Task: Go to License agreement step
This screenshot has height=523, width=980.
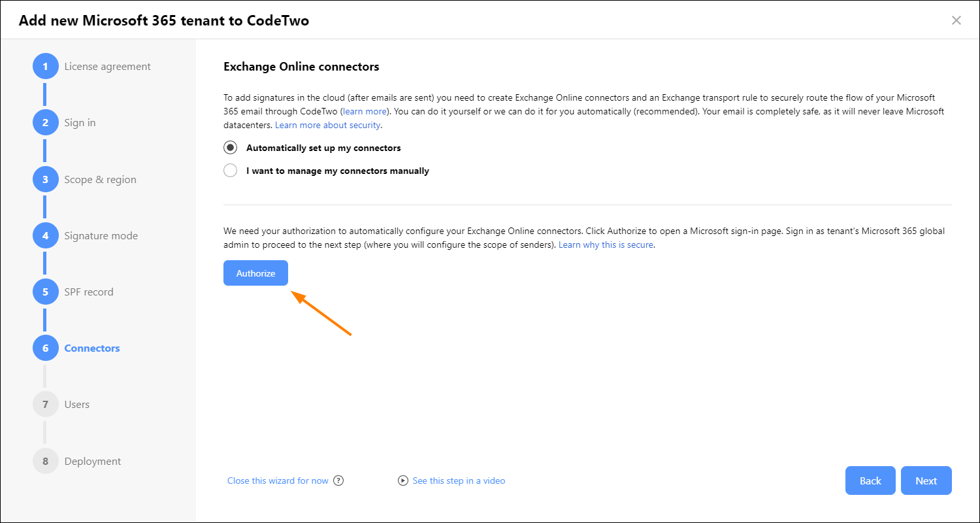Action: click(107, 66)
